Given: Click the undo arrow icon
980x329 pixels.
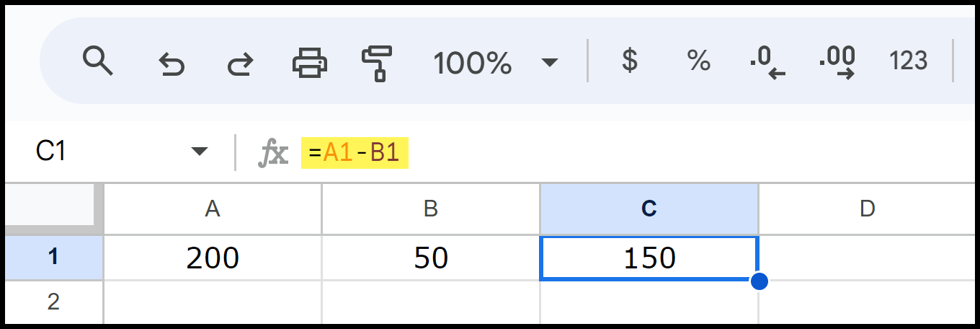Looking at the screenshot, I should (x=171, y=64).
